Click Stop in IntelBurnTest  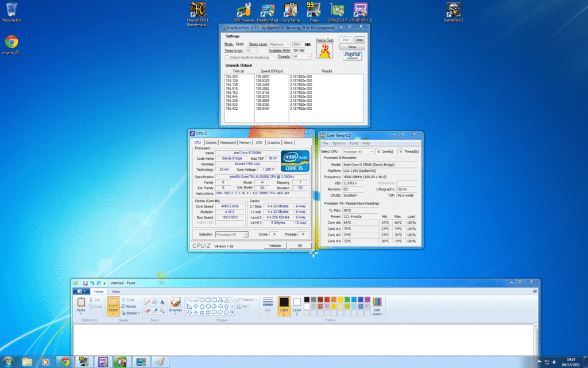pyautogui.click(x=359, y=40)
